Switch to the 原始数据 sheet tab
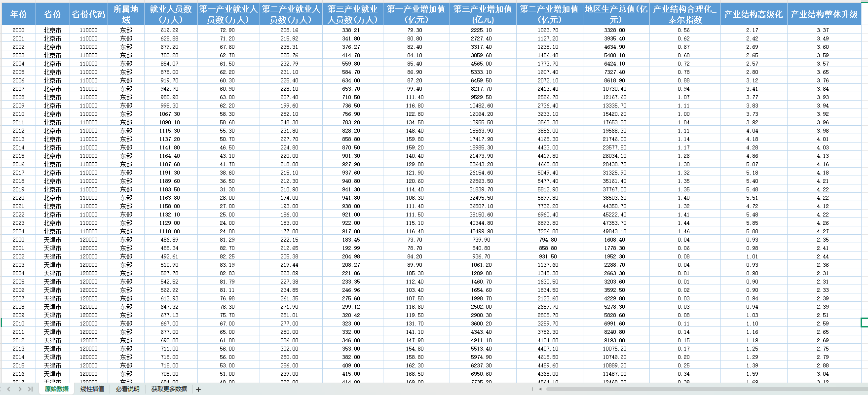This screenshot has height=395, width=868. (57, 389)
